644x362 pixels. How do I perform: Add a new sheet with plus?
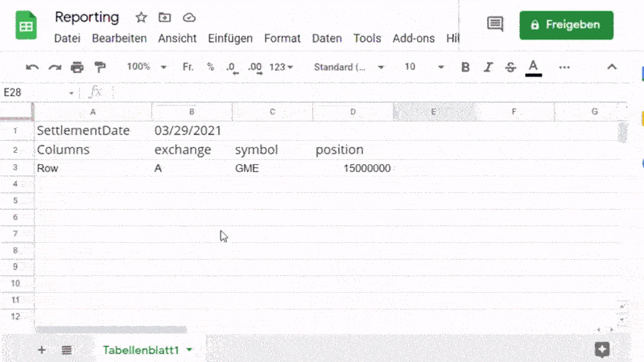click(x=42, y=350)
